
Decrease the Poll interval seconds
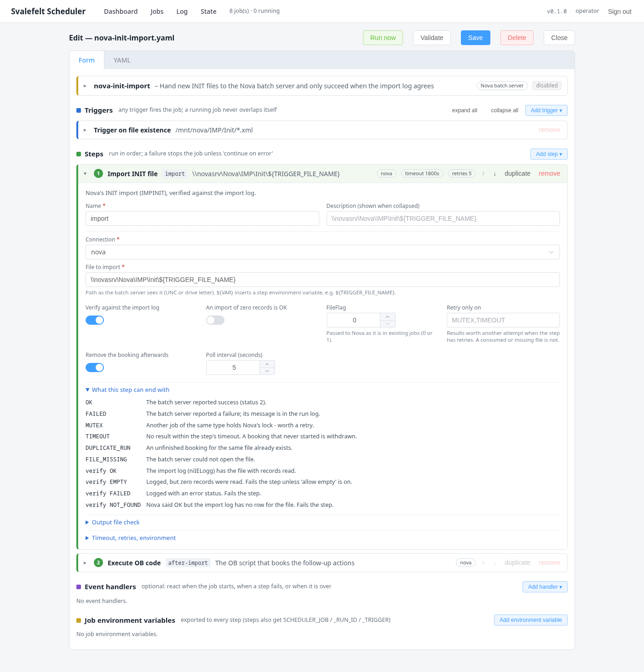(x=267, y=371)
